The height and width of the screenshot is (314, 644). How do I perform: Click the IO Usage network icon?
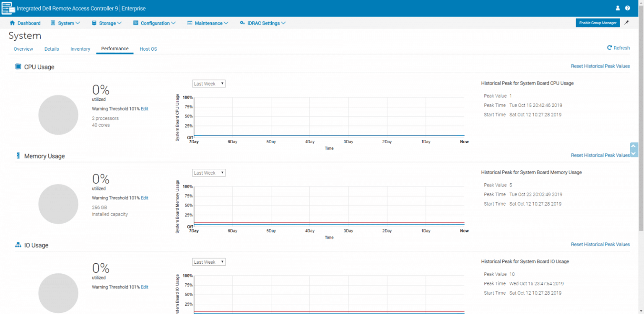pos(18,245)
